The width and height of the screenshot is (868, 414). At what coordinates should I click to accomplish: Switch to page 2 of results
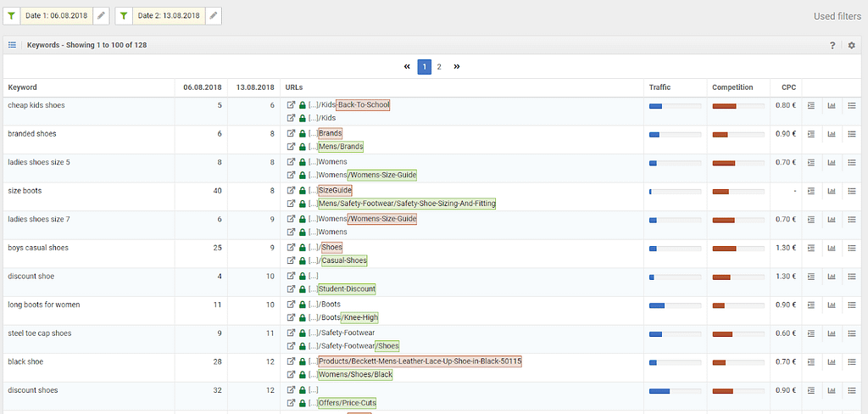pyautogui.click(x=439, y=66)
